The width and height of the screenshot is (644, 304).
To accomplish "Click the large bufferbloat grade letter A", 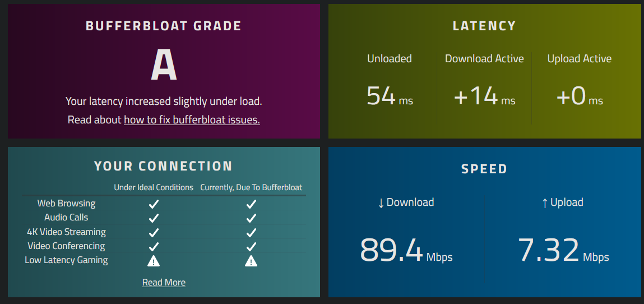I will click(x=164, y=66).
